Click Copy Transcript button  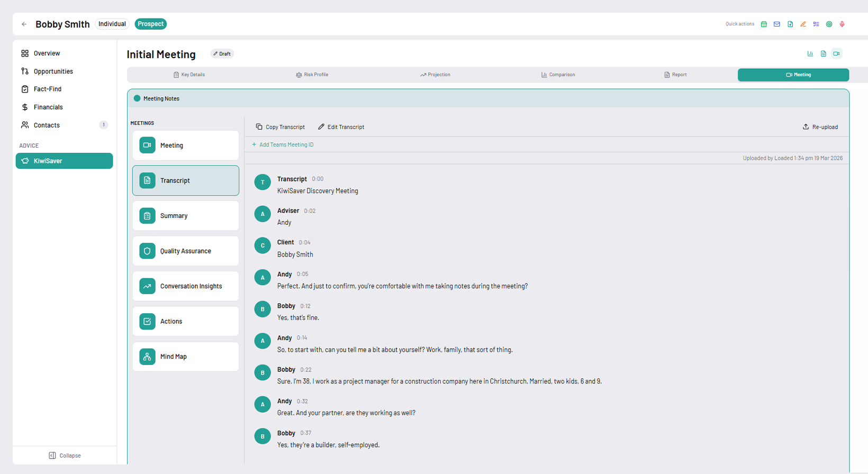pos(280,127)
